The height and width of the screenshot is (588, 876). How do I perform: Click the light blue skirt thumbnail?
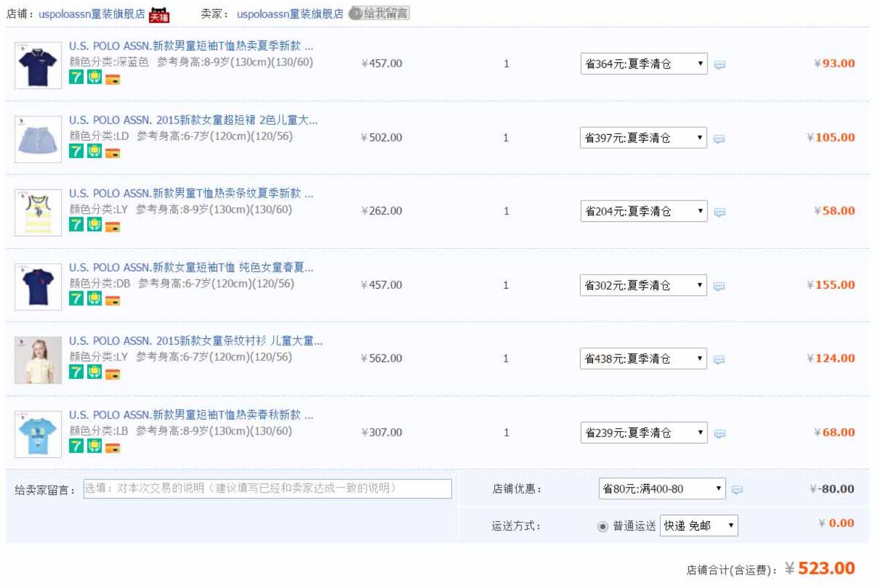point(38,139)
